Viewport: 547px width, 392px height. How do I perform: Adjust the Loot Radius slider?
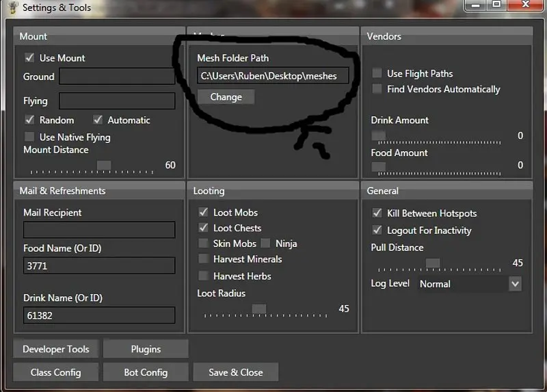pyautogui.click(x=258, y=309)
